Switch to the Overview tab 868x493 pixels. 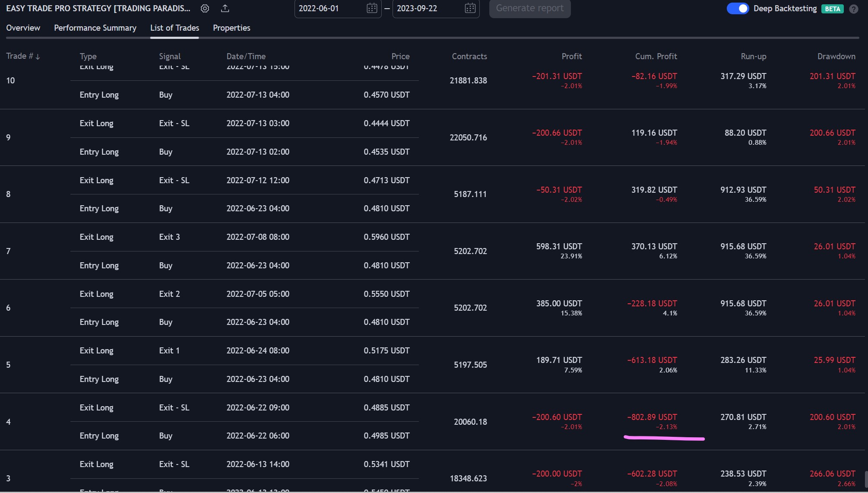(x=23, y=28)
